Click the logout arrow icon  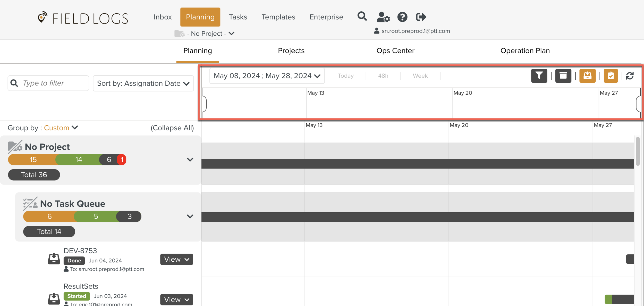(x=421, y=17)
